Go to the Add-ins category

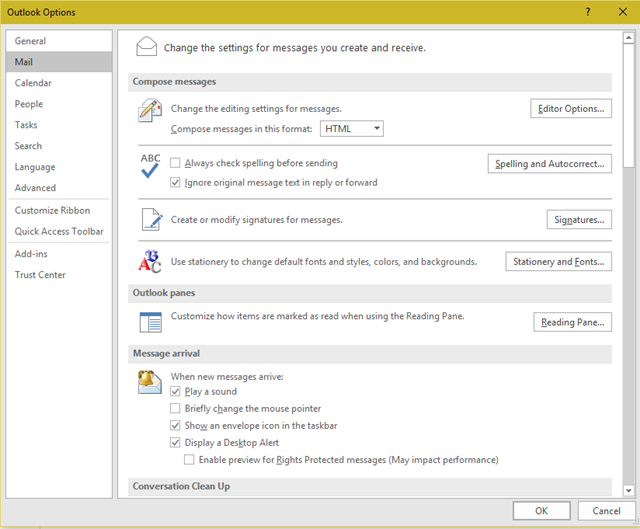[x=59, y=254]
